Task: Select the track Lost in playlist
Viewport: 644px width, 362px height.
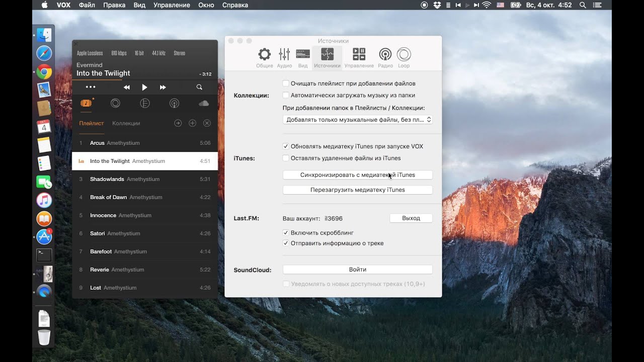Action: [145, 288]
